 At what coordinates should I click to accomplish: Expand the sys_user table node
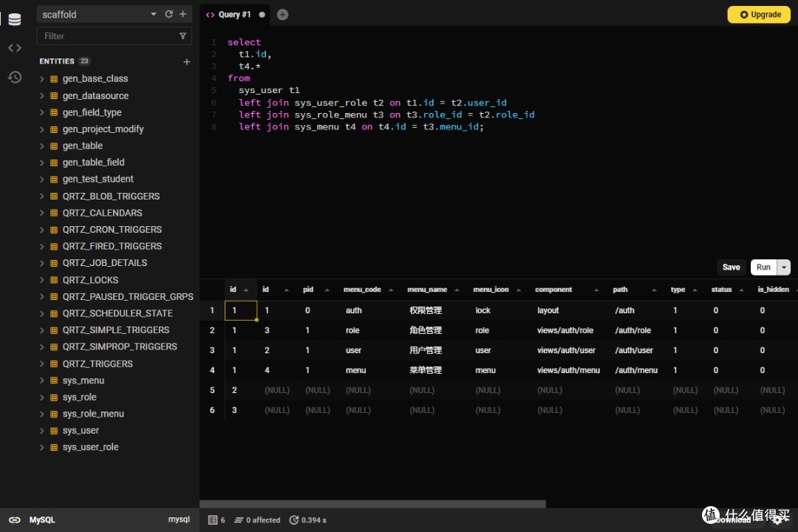tap(42, 430)
